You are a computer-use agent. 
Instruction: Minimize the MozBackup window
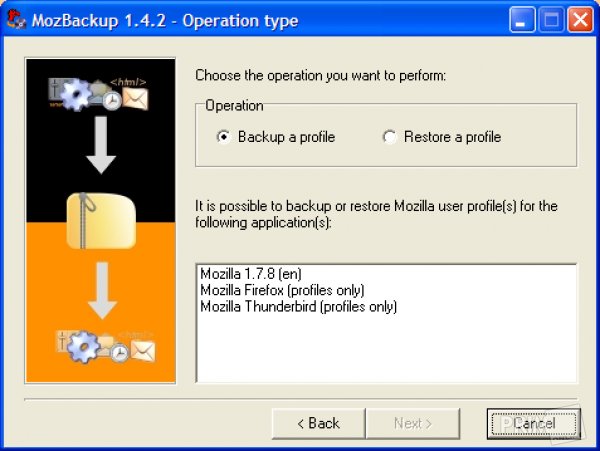[522, 19]
